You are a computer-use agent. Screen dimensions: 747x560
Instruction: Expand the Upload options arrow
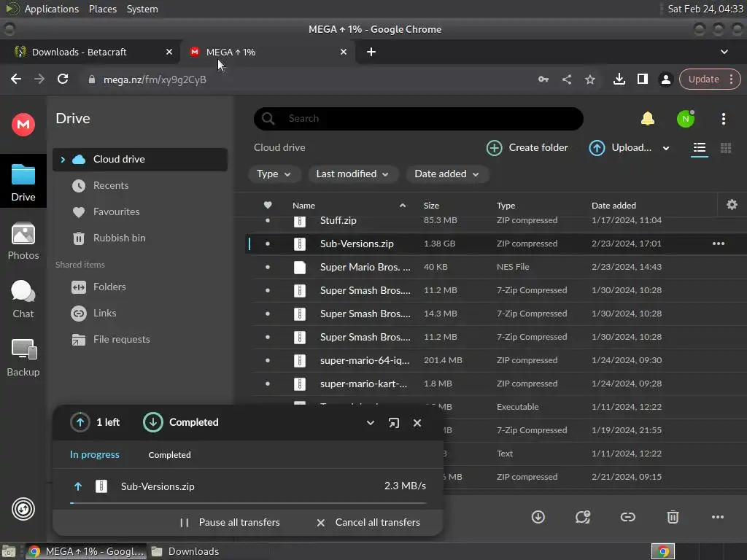click(x=666, y=149)
